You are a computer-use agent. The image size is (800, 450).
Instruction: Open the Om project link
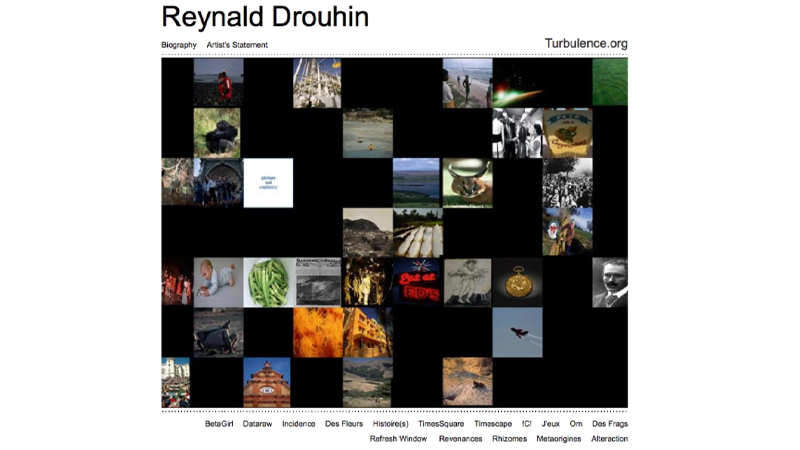[576, 423]
